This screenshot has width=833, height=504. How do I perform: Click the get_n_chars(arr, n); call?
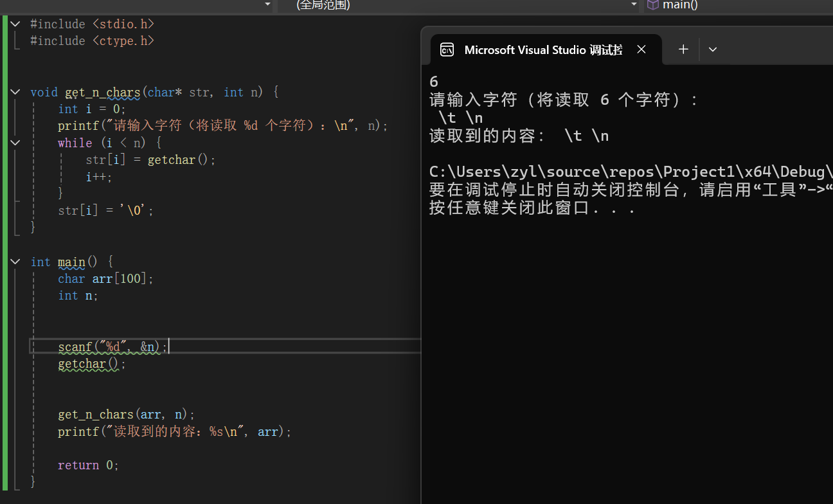126,415
